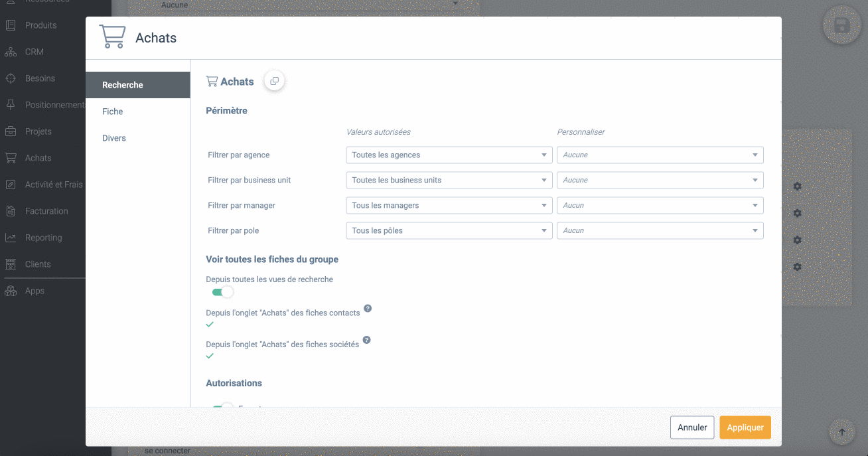Click the Filtrer par agence label

coord(239,155)
